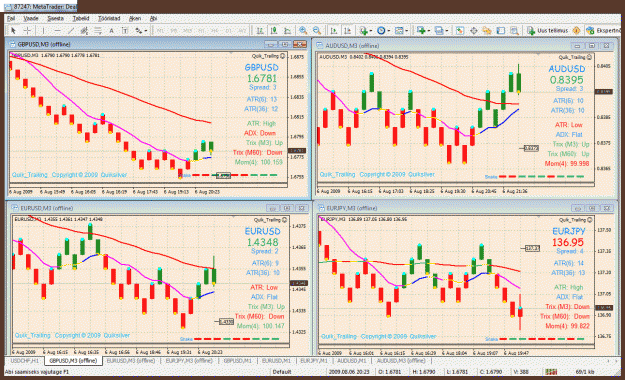Screen dimensions: 625x380
Task: Open the Abi menu
Action: point(153,18)
